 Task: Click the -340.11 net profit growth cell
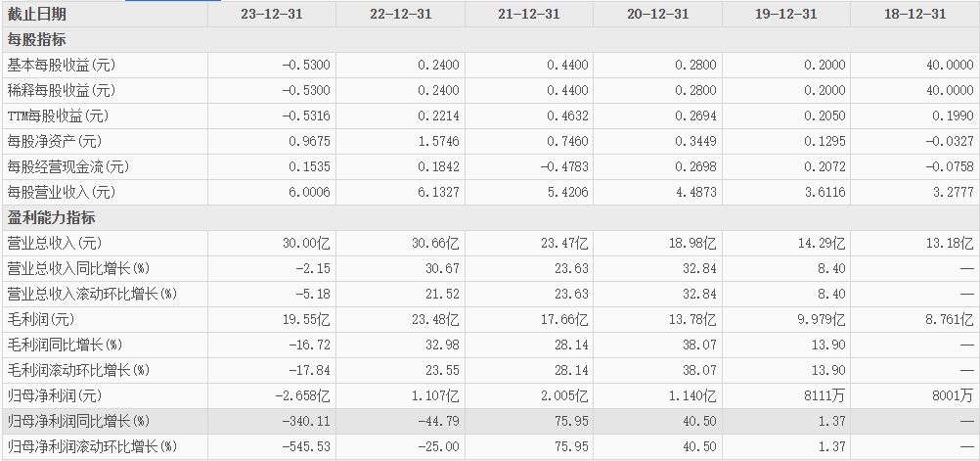[306, 422]
